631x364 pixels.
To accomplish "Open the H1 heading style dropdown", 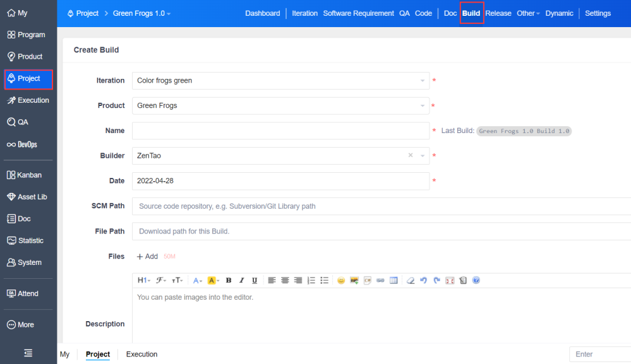I will [x=143, y=280].
